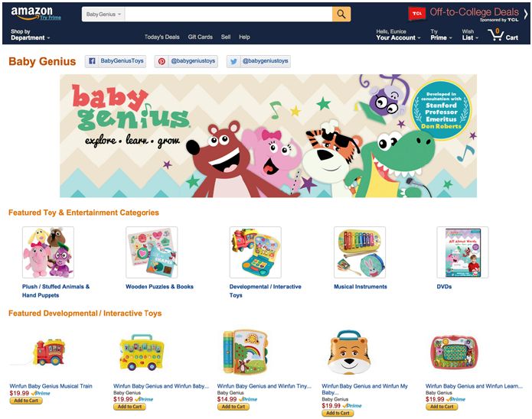Click the TCL sponsored ad logo
The width and height of the screenshot is (532, 419).
(416, 14)
